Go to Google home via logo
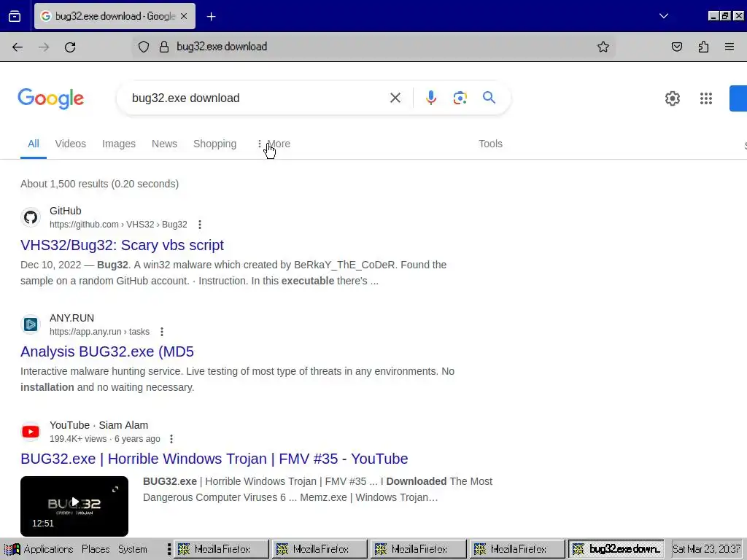 pos(51,98)
